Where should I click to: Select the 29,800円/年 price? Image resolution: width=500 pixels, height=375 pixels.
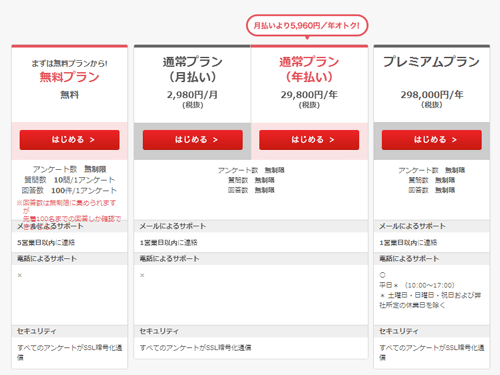point(309,95)
